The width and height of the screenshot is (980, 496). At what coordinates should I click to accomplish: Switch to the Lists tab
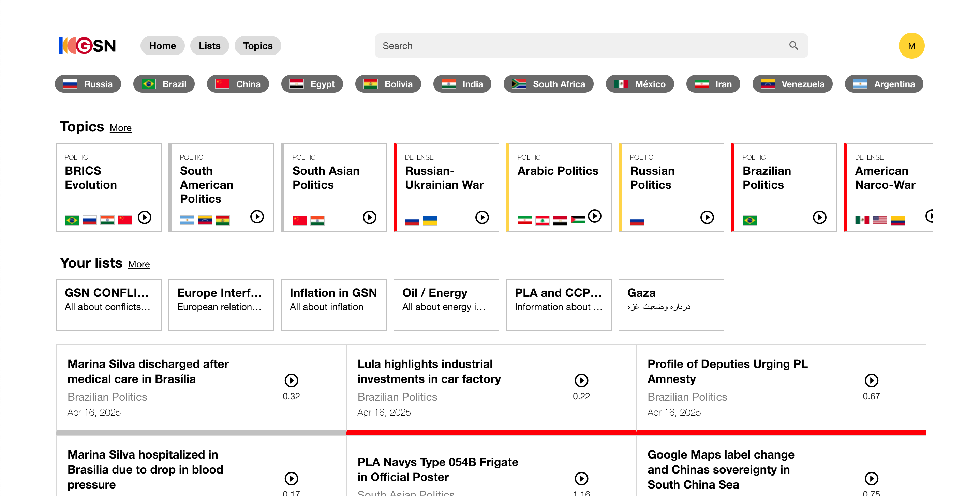click(x=209, y=46)
